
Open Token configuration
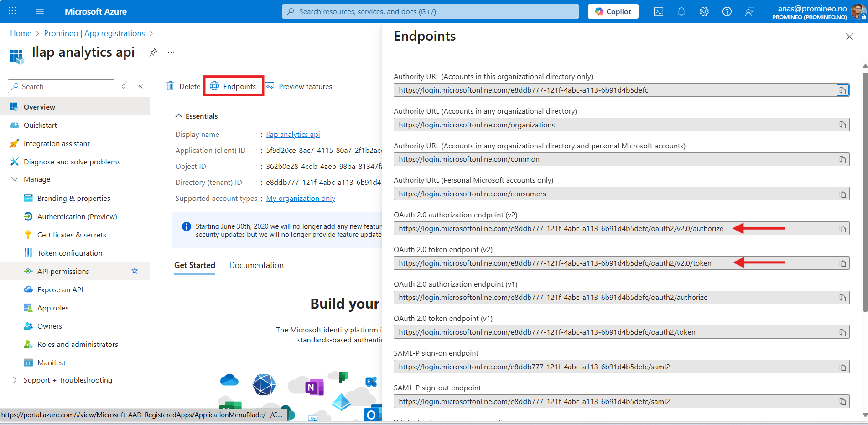pos(75,253)
